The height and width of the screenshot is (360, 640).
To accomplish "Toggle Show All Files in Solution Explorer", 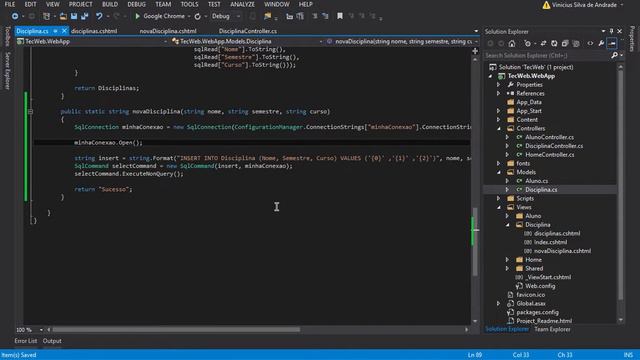I will pos(576,43).
